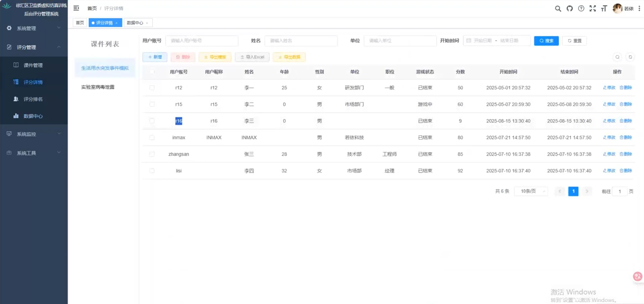Focus the 单位 input field
This screenshot has height=304, width=644.
point(400,41)
